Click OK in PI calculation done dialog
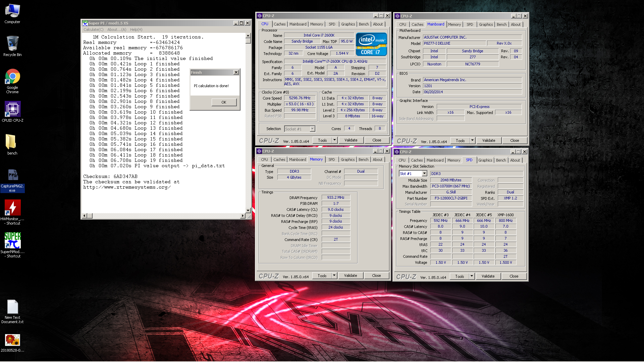The height and width of the screenshot is (362, 644). tap(224, 102)
